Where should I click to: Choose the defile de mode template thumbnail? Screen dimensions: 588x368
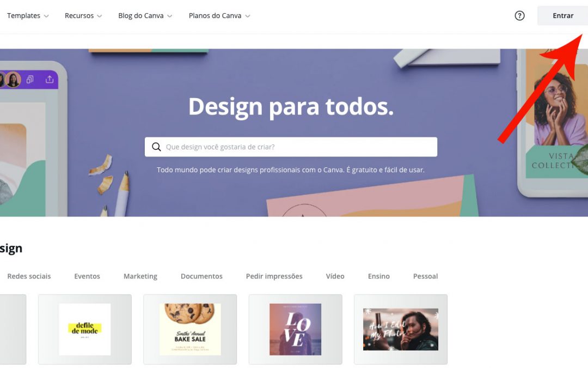click(x=85, y=329)
